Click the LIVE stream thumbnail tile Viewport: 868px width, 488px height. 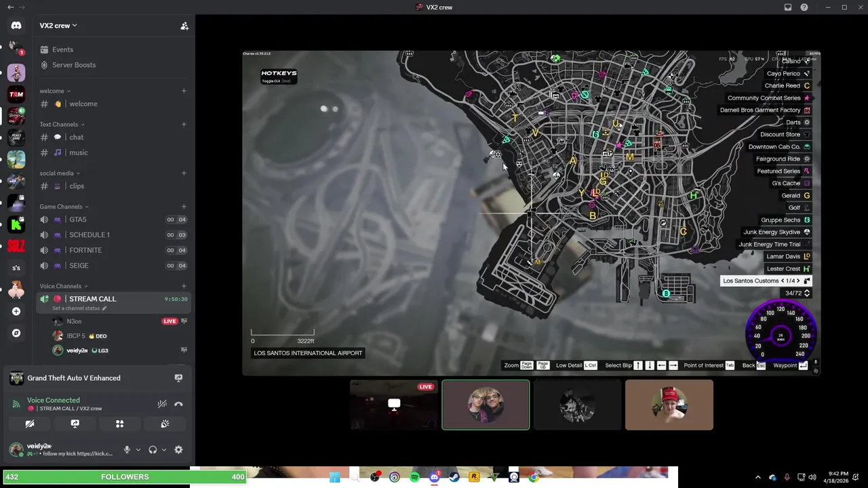394,405
